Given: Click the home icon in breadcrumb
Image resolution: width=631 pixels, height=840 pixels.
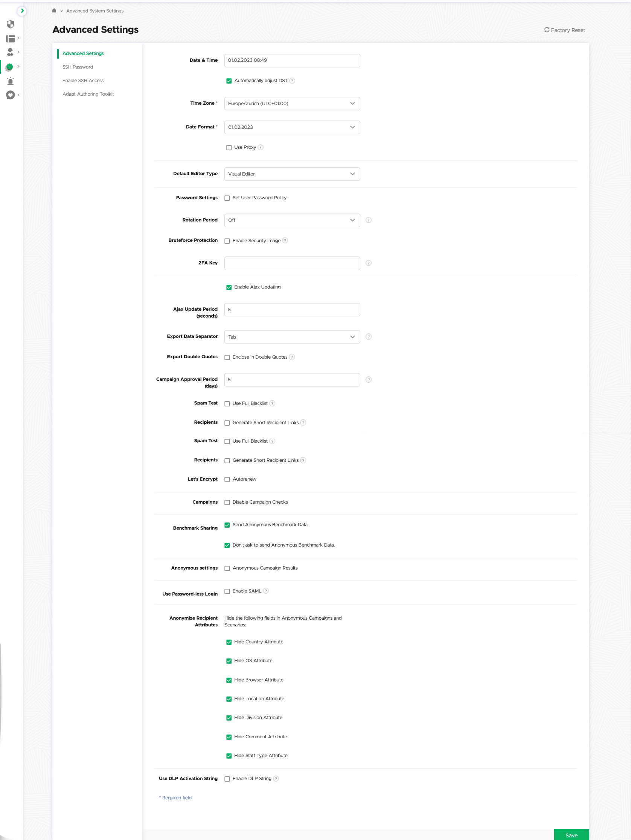Looking at the screenshot, I should 54,11.
